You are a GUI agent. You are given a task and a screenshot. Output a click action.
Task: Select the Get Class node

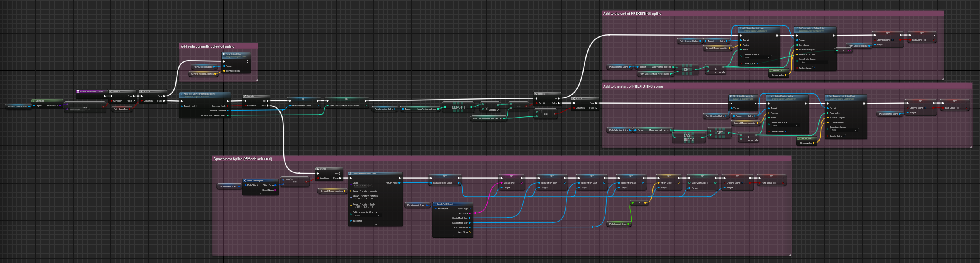point(47,101)
